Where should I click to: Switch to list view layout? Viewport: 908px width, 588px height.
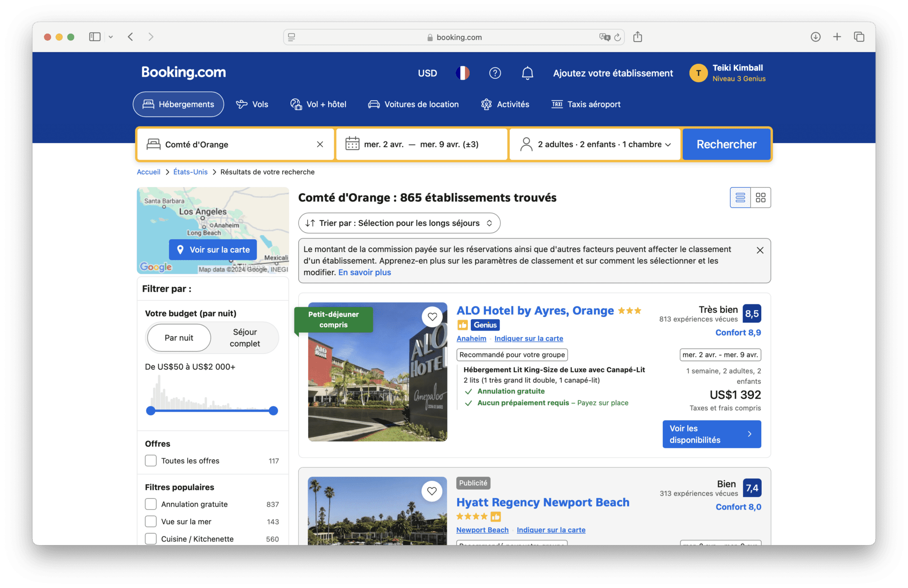(x=740, y=198)
